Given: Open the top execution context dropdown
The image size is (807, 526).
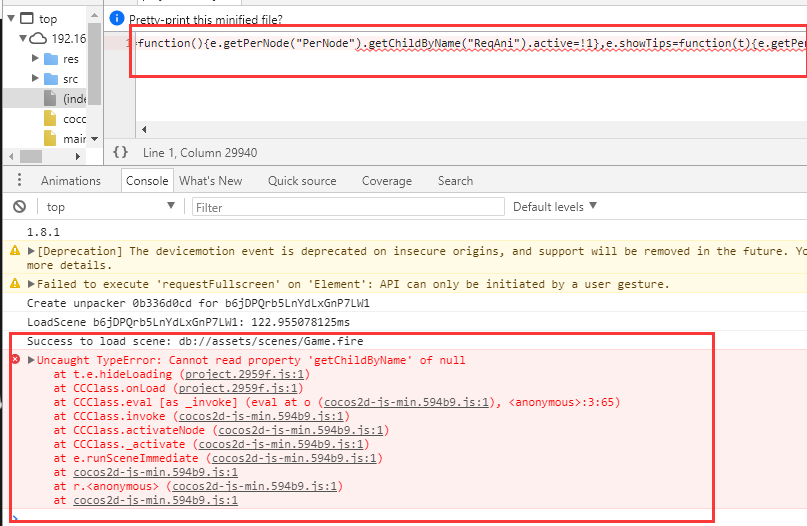Looking at the screenshot, I should pyautogui.click(x=110, y=206).
